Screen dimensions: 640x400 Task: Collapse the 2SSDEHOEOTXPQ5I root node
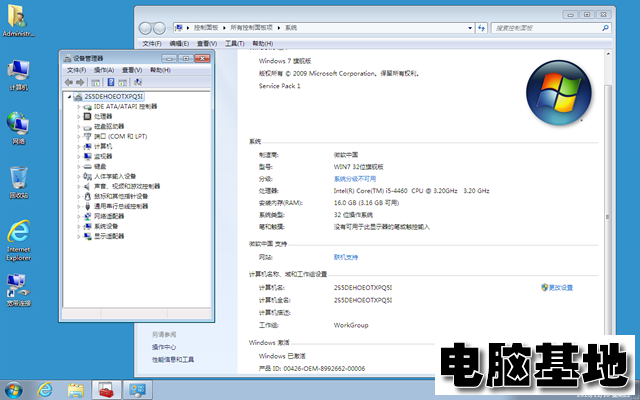[69, 97]
